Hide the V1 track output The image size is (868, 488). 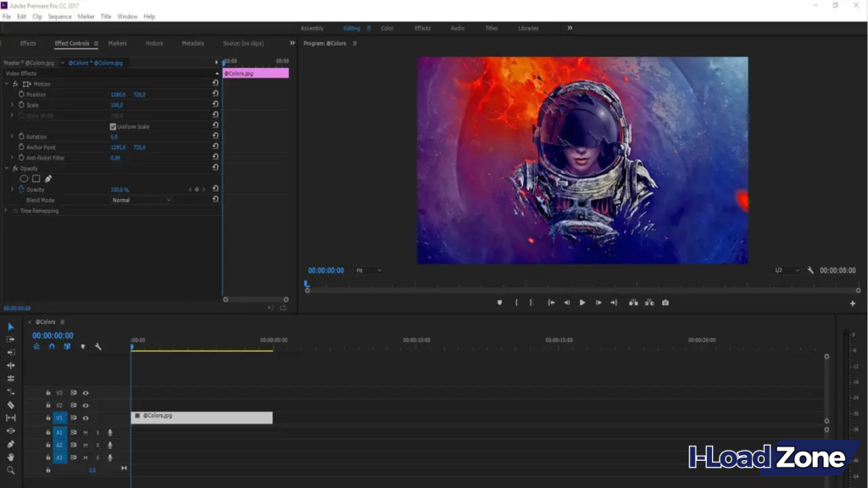point(86,419)
